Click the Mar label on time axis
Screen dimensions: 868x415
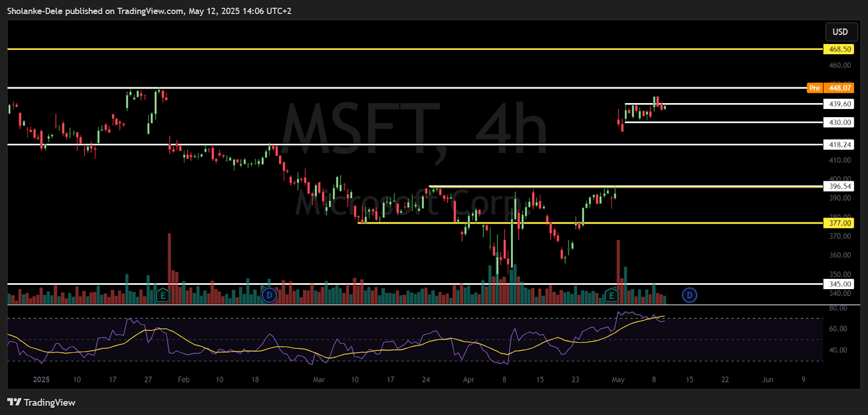click(319, 380)
